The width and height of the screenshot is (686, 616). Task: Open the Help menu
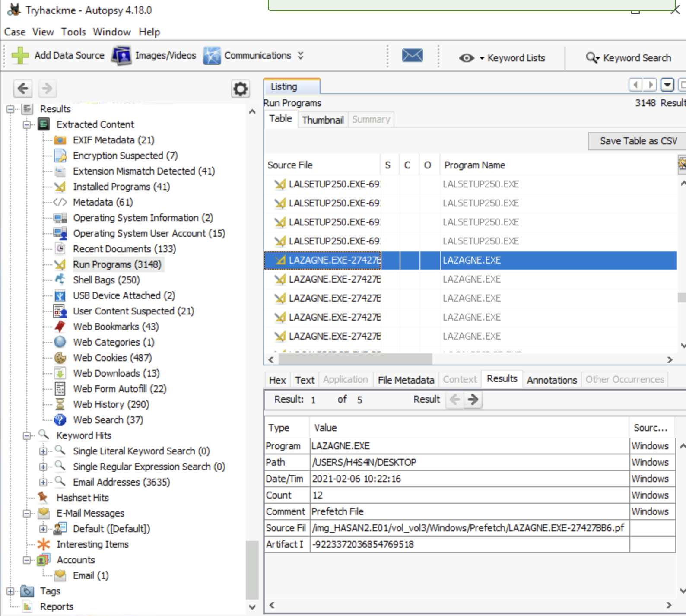[149, 32]
